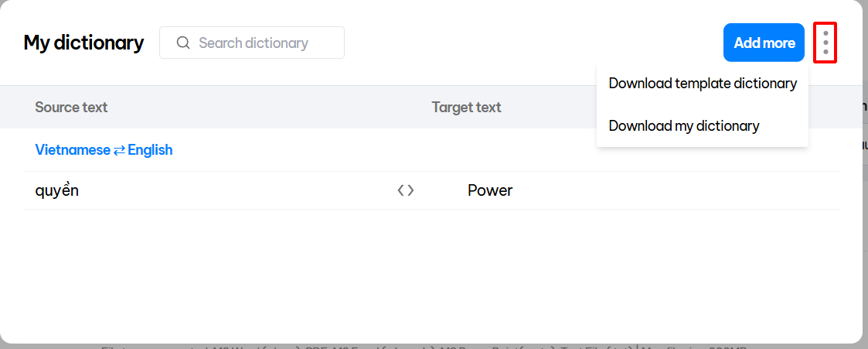
Task: Click the Target text column header
Action: click(466, 108)
